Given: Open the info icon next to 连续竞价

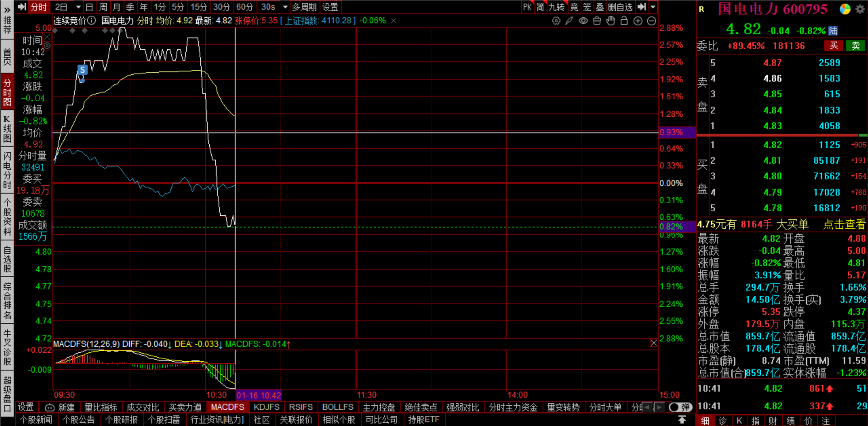Looking at the screenshot, I should [x=92, y=20].
